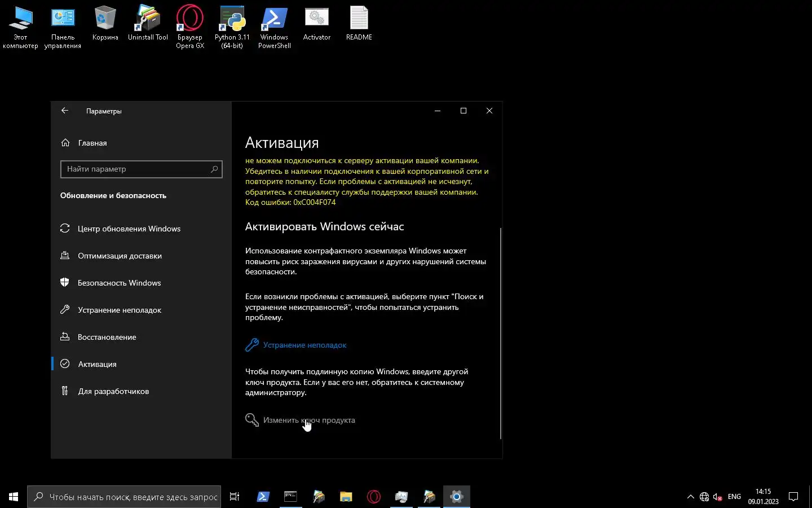Click the sidebar wrench icon

tap(65, 309)
